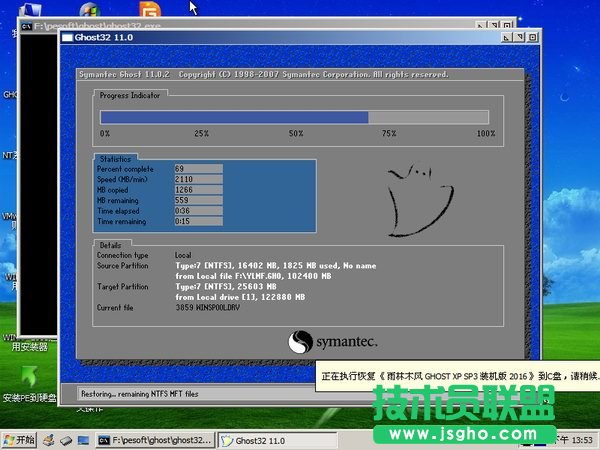Click the Progress Indicator bar

297,115
